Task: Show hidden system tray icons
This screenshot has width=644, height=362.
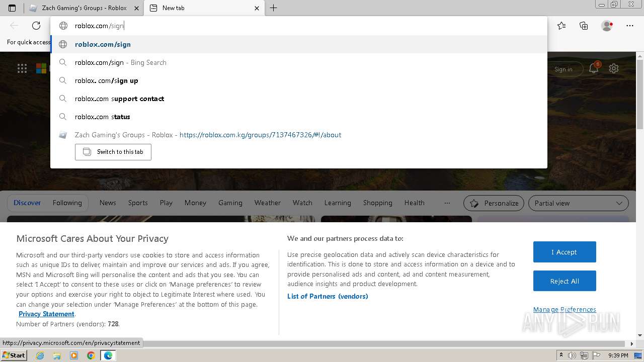Action: (x=561, y=355)
